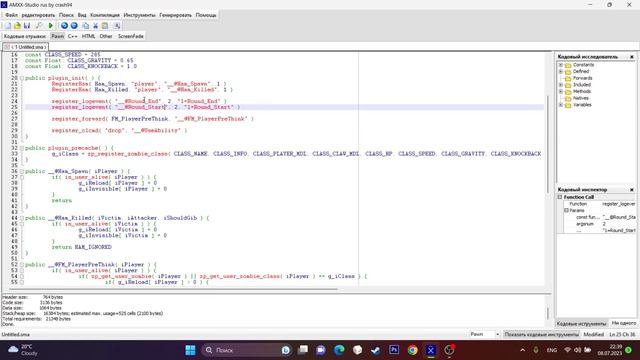Image resolution: width=640 pixels, height=360 pixels.
Task: Collapse the Params inspector group
Action: (566, 211)
